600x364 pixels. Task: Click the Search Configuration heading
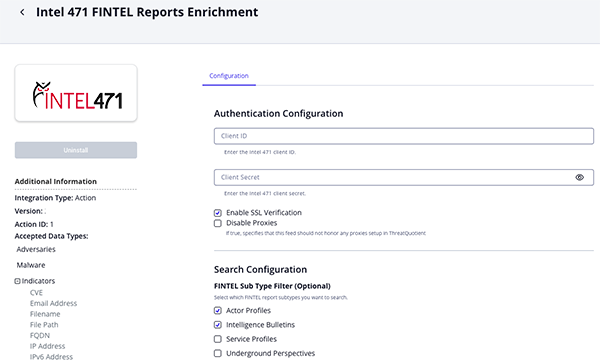tap(261, 269)
